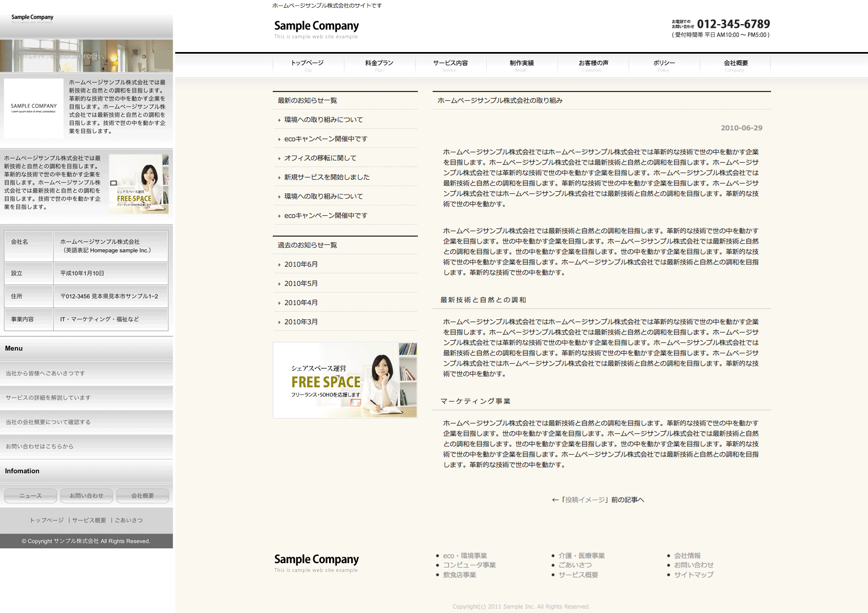Open the 2010年6月 archive link
868x613 pixels.
[301, 264]
